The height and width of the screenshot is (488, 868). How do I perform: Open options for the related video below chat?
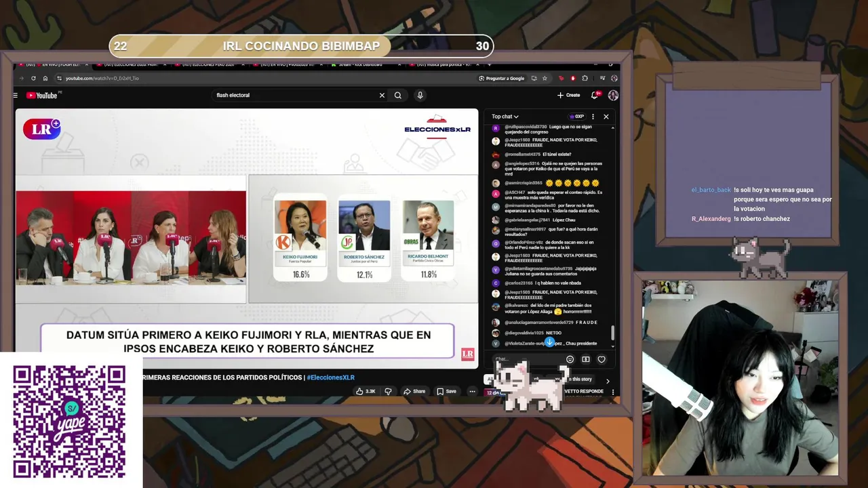[x=613, y=392]
